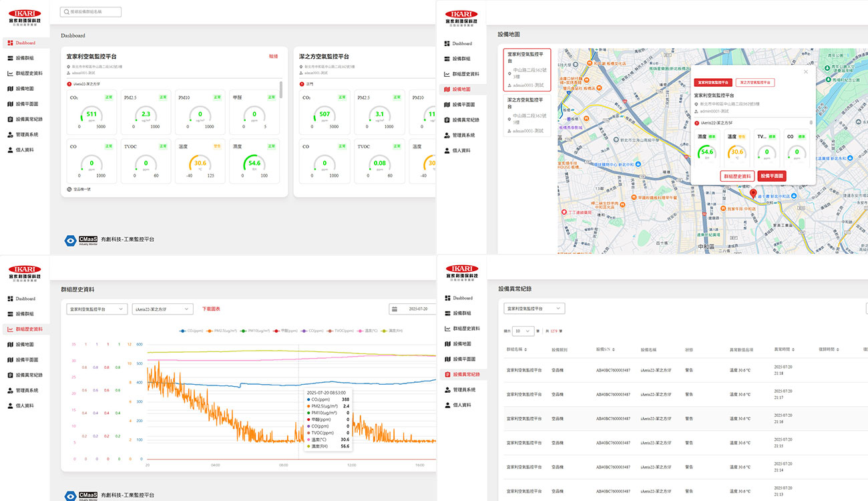Click 設備異常紀錄 icon in the 設備地圖 page sidebar
Image resolution: width=868 pixels, height=501 pixels.
pyautogui.click(x=447, y=120)
